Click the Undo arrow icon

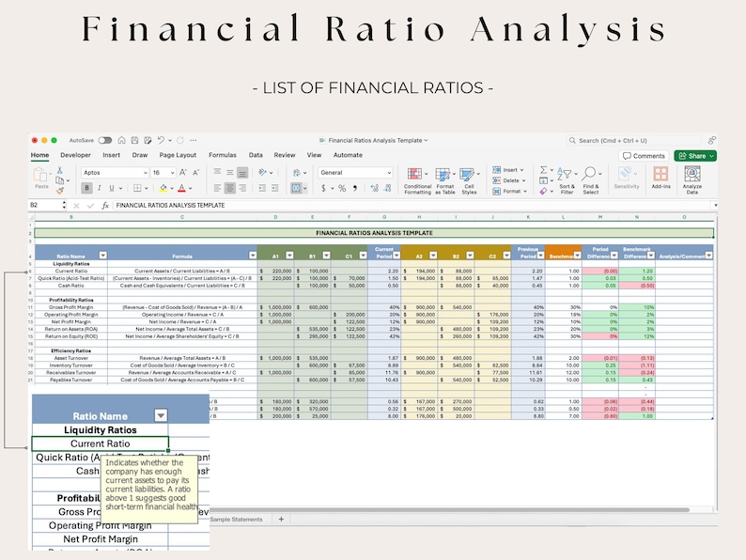161,140
